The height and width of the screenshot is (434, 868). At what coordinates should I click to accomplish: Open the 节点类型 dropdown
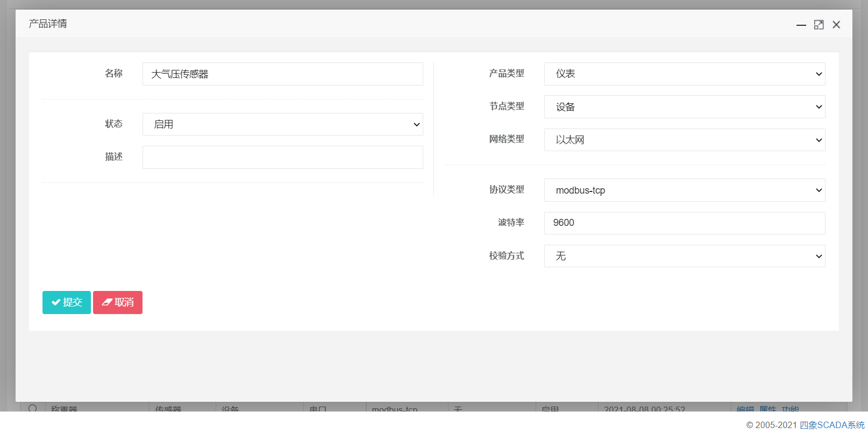pos(685,107)
